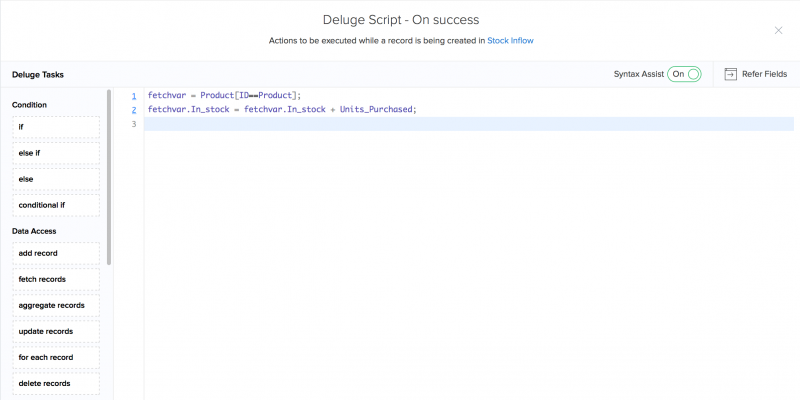Select the 'fetch records' task
This screenshot has height=400, width=800.
tap(56, 279)
